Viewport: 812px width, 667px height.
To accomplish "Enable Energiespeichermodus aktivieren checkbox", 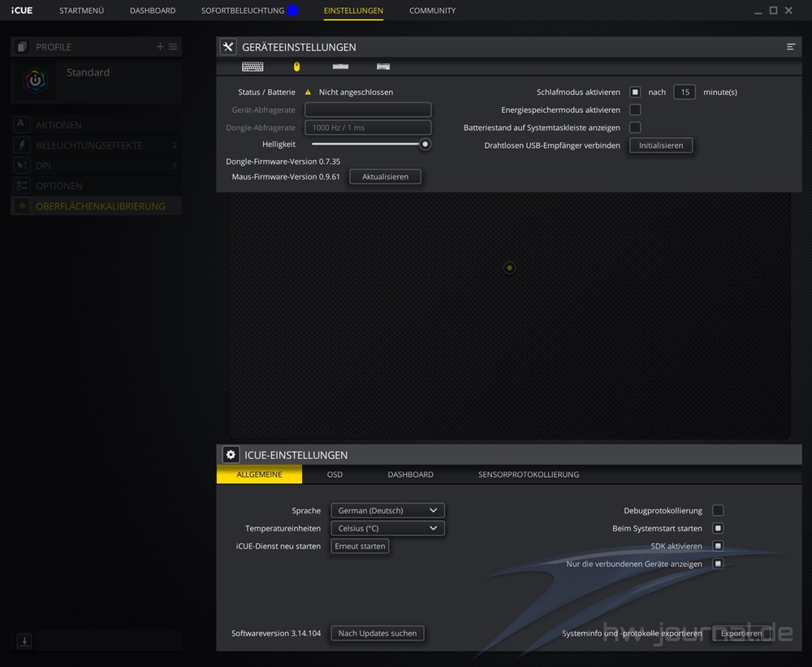I will coord(635,110).
